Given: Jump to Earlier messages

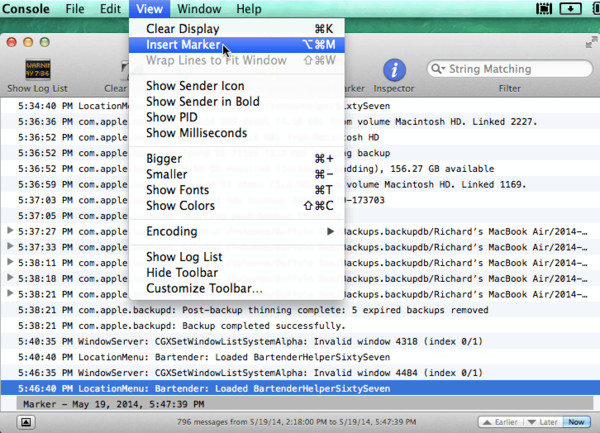Looking at the screenshot, I should pyautogui.click(x=501, y=422).
